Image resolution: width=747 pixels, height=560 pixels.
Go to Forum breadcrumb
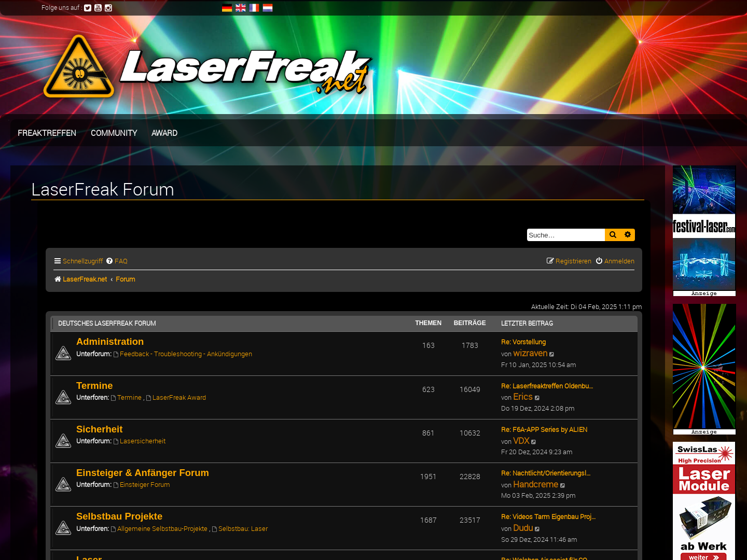click(126, 279)
